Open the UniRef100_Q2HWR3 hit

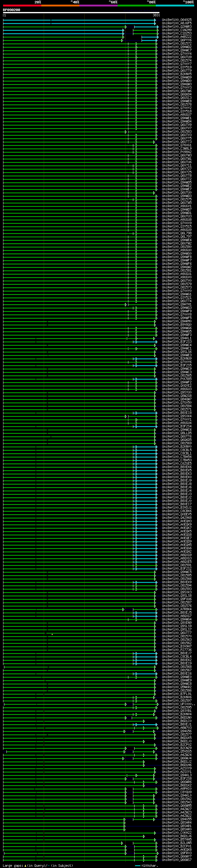click(177, 26)
